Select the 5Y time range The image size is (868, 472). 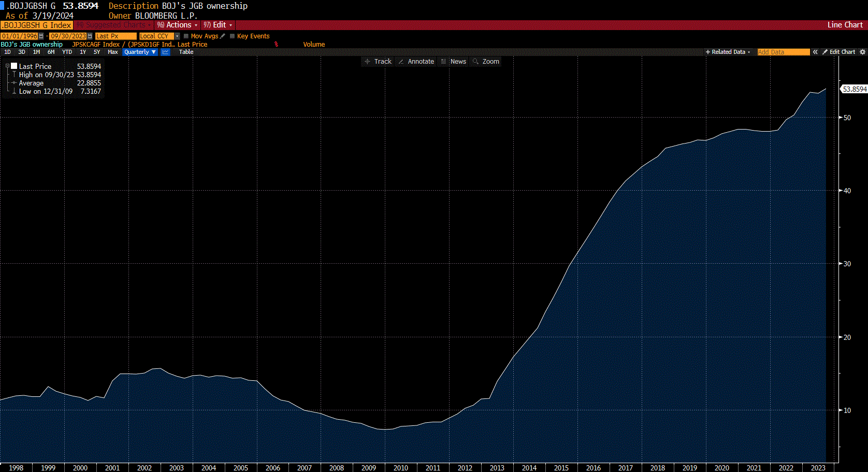97,52
